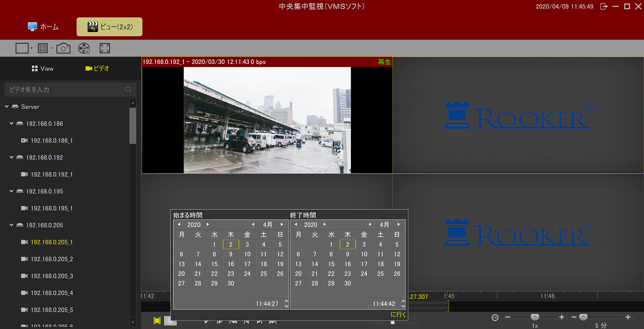This screenshot has width=644, height=329.
Task: Click the 1x speed reset icon
Action: 495,318
